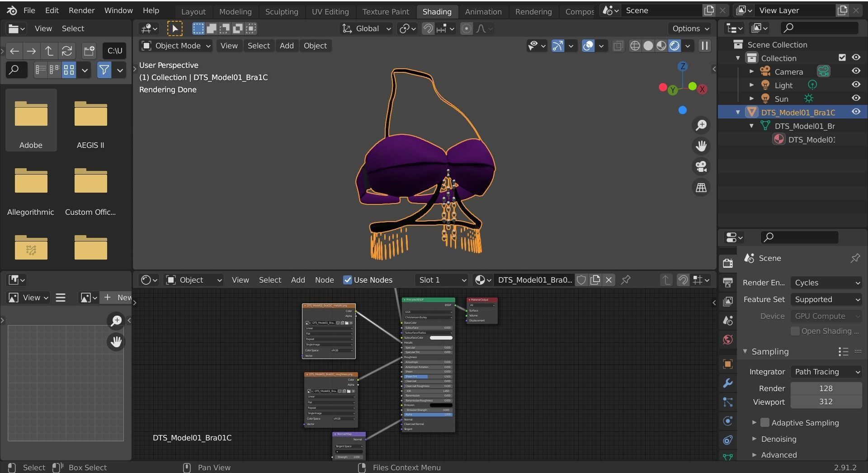Hide Light with its eye icon
Image resolution: width=868 pixels, height=473 pixels.
coord(856,85)
